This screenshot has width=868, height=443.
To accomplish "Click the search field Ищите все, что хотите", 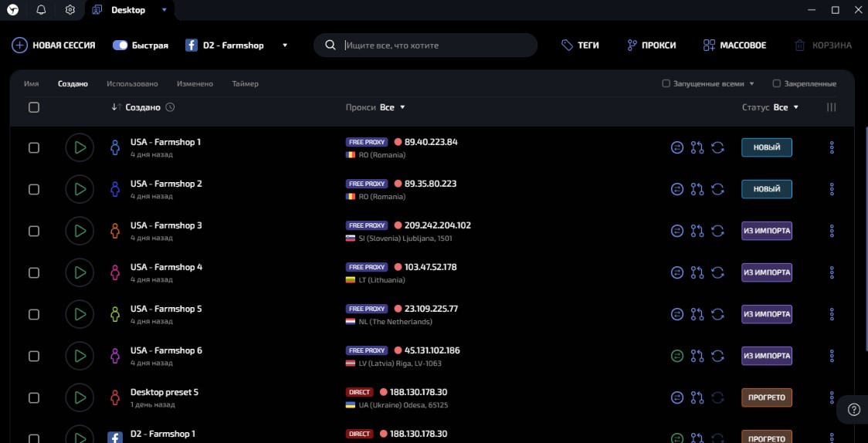I will click(432, 46).
